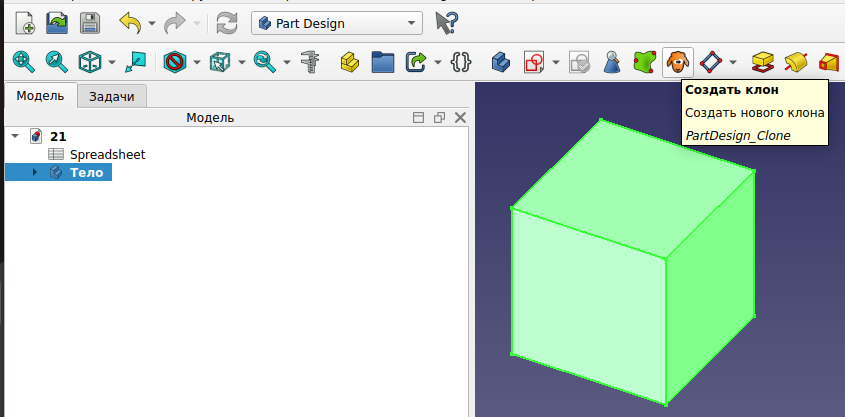Viewport: 845px width, 417px height.
Task: Open the draw style dropdown arrow
Action: click(197, 62)
